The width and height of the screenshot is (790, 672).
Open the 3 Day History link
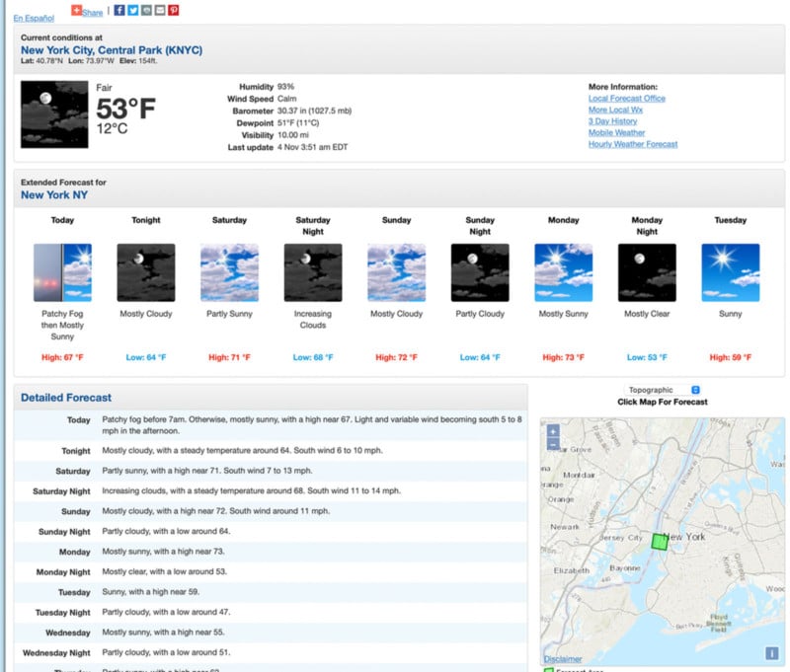click(x=612, y=121)
